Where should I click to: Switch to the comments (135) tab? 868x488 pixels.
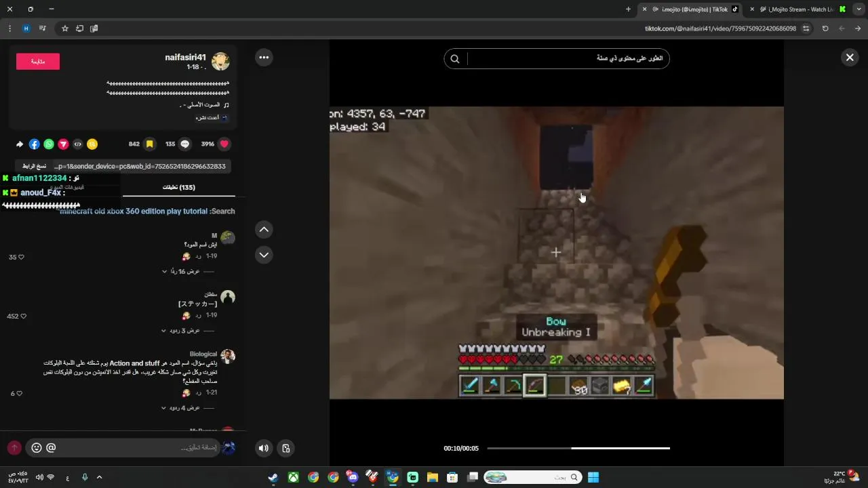[179, 187]
